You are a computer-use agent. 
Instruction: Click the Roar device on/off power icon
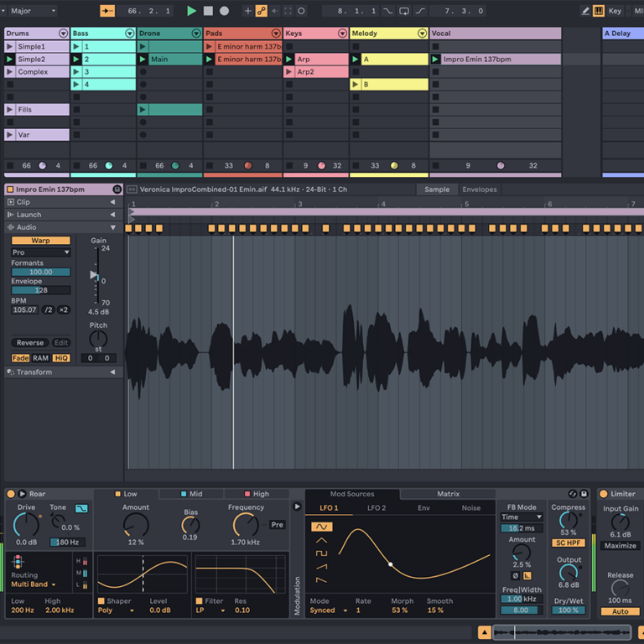point(11,494)
